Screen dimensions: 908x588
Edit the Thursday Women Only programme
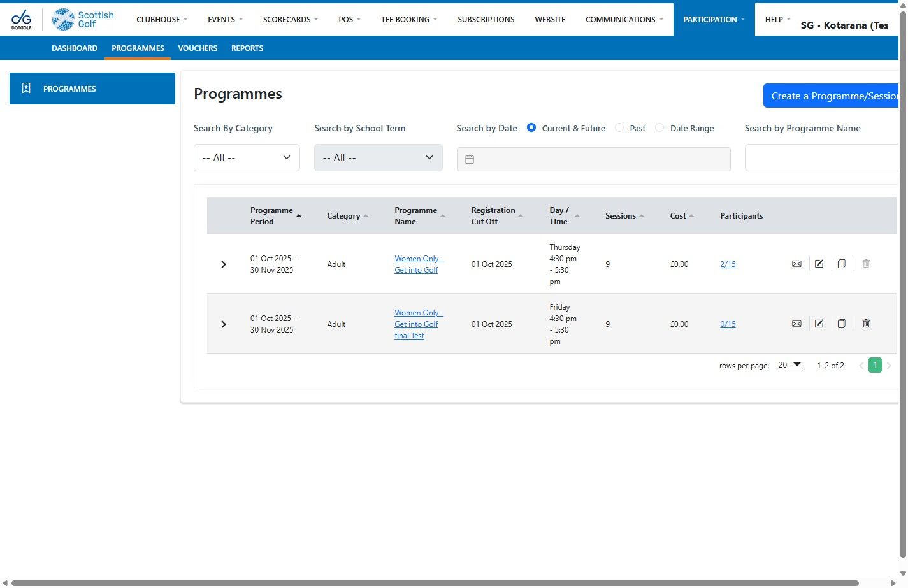[819, 264]
